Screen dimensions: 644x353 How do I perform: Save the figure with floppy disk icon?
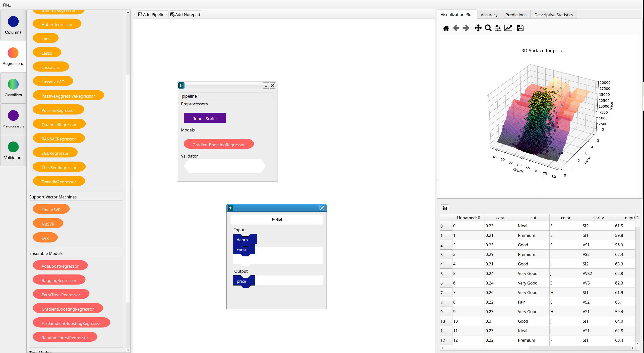pos(520,28)
